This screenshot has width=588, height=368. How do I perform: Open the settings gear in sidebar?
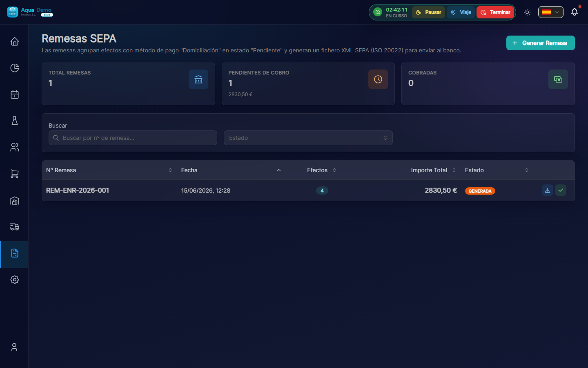pyautogui.click(x=15, y=280)
